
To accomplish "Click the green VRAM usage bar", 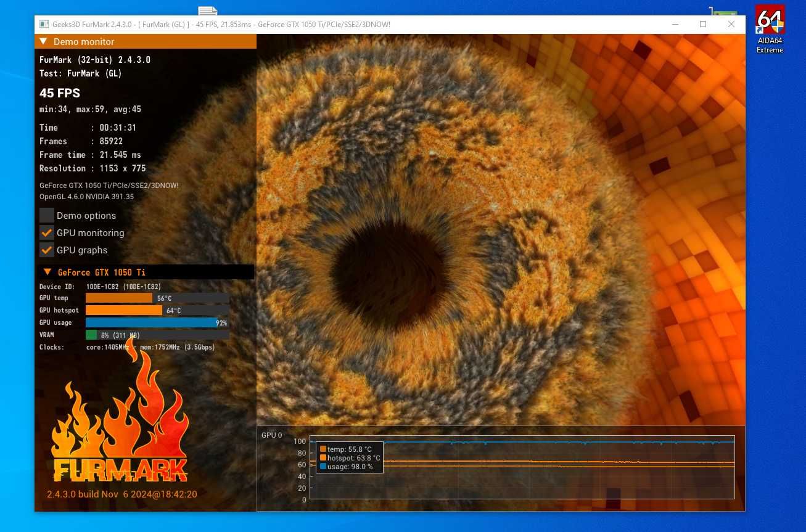I will (91, 335).
